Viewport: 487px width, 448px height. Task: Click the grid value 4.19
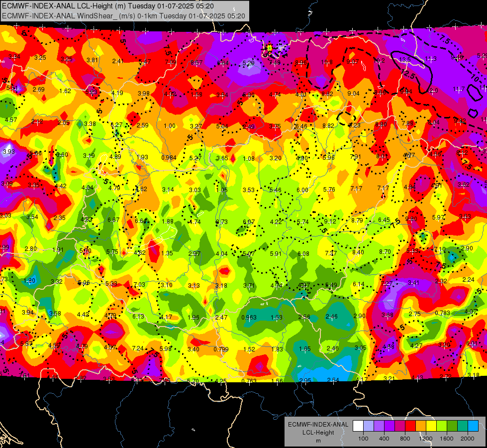click(x=117, y=93)
